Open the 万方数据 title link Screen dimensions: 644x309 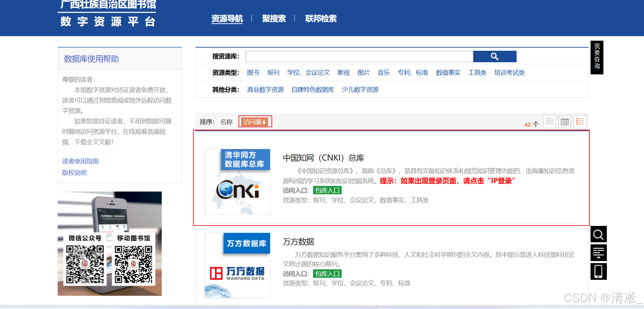[298, 242]
